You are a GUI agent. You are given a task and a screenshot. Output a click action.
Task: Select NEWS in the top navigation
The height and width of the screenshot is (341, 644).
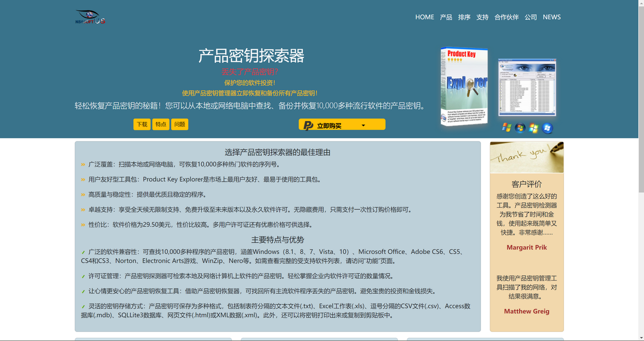[551, 17]
